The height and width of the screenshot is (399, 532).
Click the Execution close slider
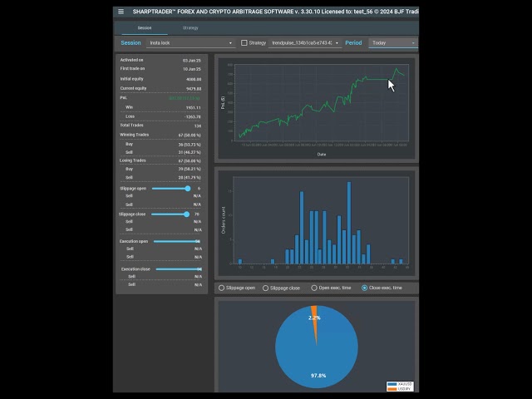click(x=179, y=269)
